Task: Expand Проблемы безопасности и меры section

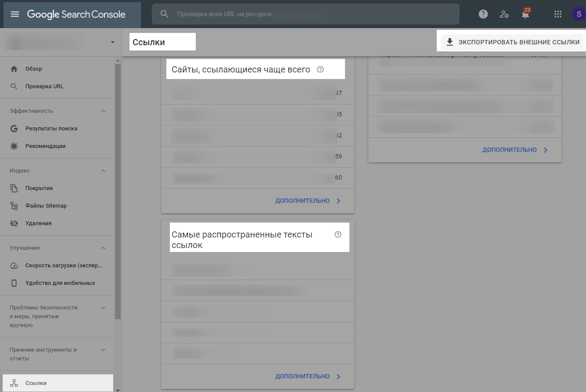Action: click(x=103, y=308)
